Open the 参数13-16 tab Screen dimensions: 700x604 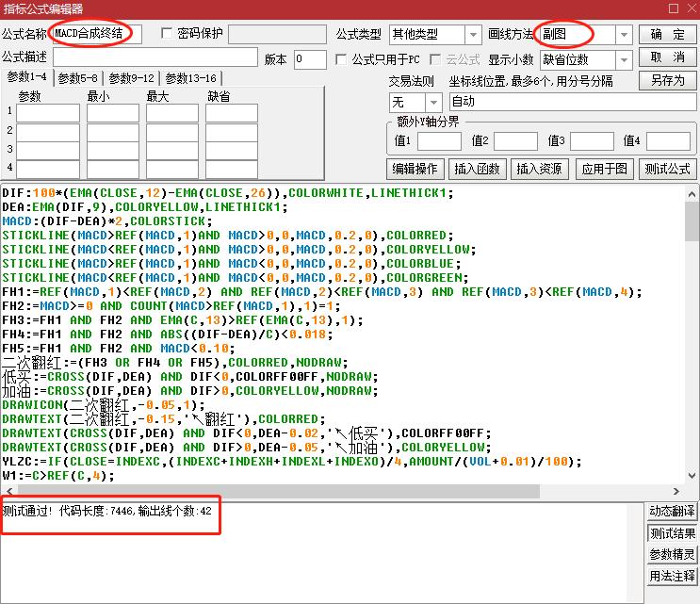[191, 78]
